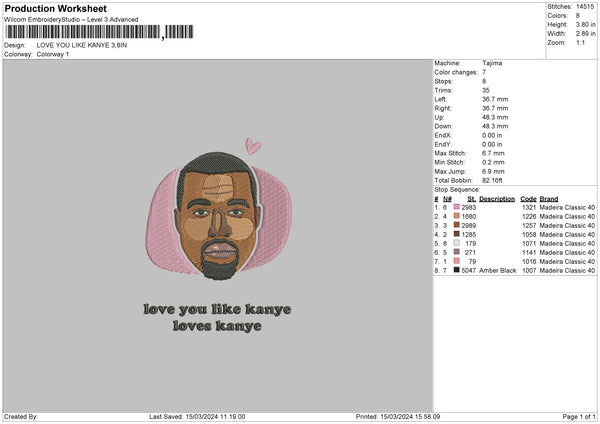Viewport: 600px width, 424px height.
Task: Click the 'Up:' label
Action: [x=439, y=117]
